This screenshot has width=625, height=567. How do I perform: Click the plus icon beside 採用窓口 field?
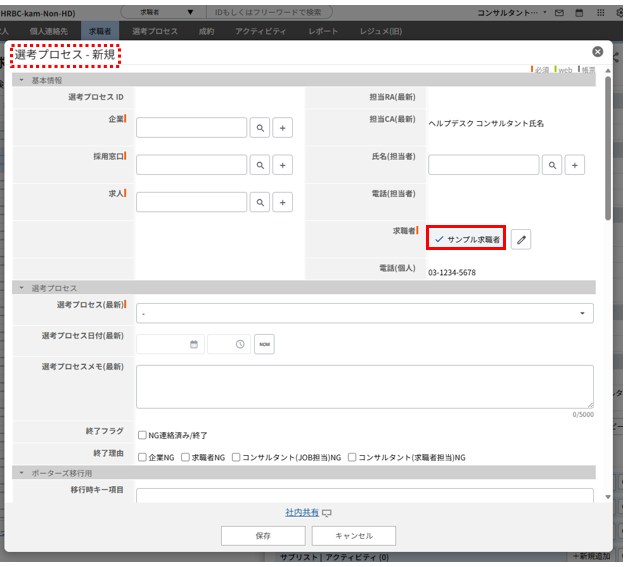point(283,165)
